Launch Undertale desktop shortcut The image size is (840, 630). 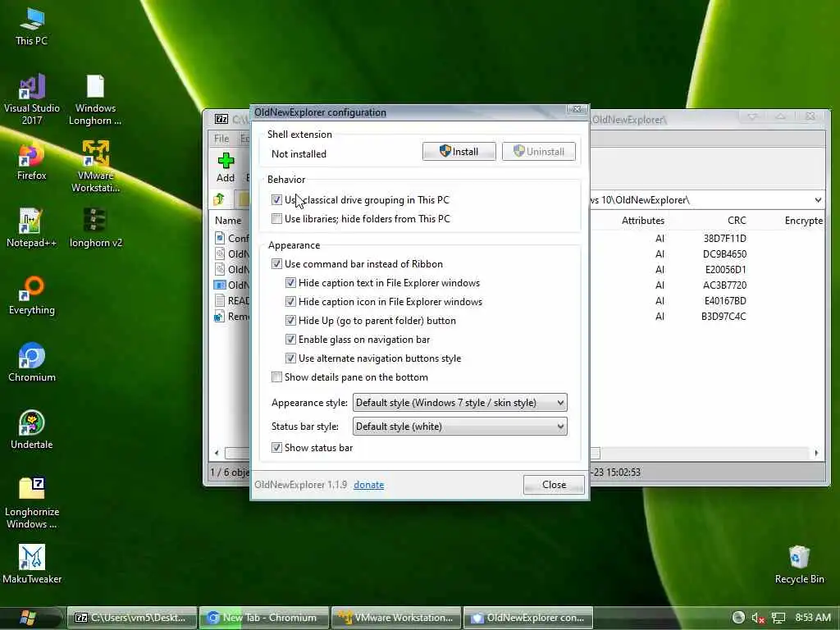32,430
